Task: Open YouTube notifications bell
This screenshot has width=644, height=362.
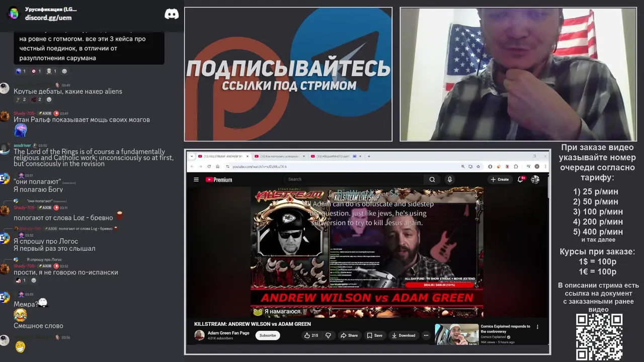Action: point(521,179)
